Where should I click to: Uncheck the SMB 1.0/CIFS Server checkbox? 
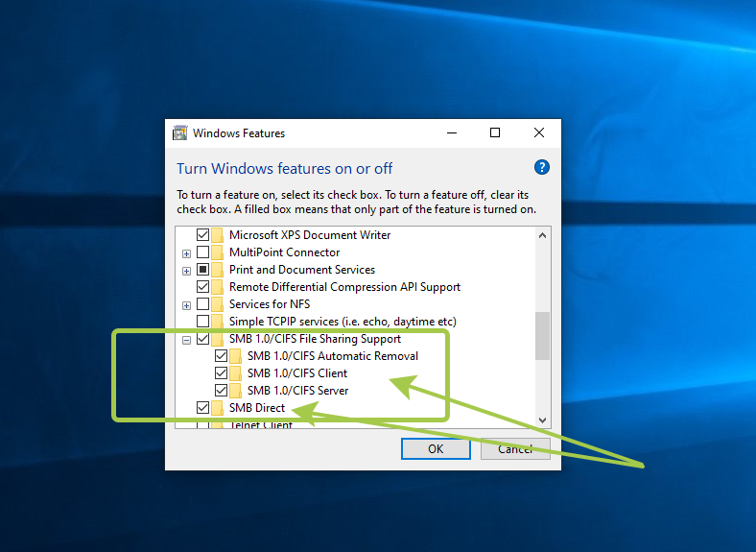[x=222, y=391]
